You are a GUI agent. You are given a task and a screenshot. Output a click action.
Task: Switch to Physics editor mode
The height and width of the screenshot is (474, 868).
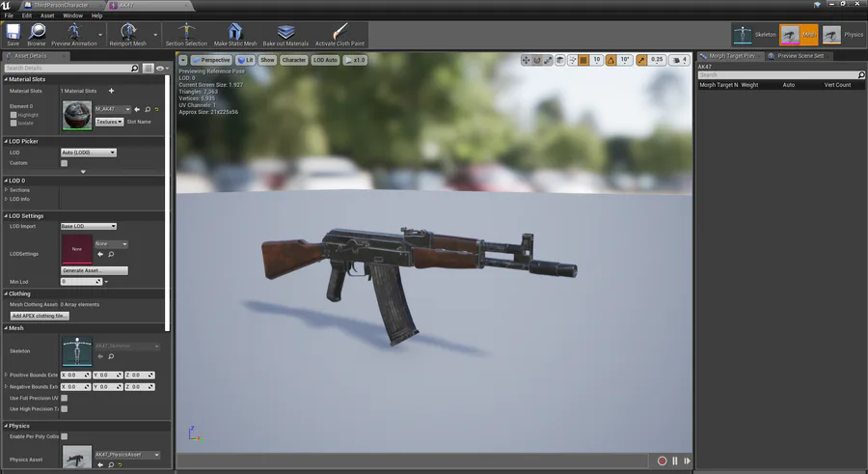pyautogui.click(x=843, y=35)
